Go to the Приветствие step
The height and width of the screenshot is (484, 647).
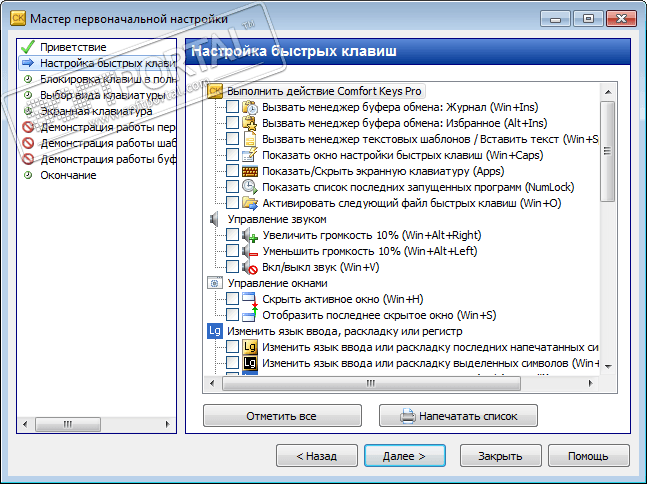[73, 47]
